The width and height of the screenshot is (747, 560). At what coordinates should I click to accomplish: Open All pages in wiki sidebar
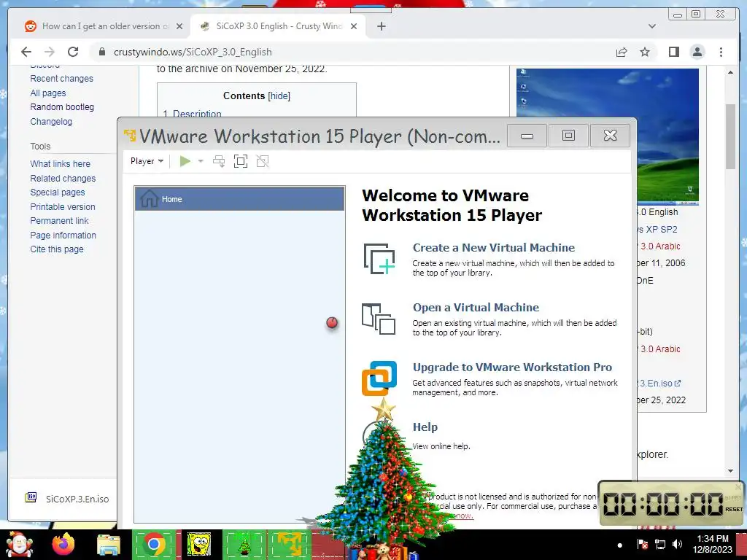tap(47, 93)
